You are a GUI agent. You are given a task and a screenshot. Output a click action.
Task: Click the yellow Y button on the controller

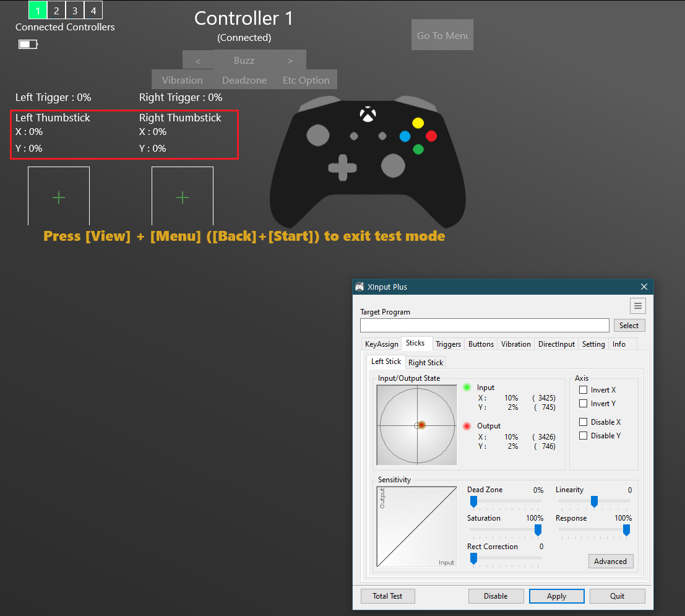tap(418, 123)
